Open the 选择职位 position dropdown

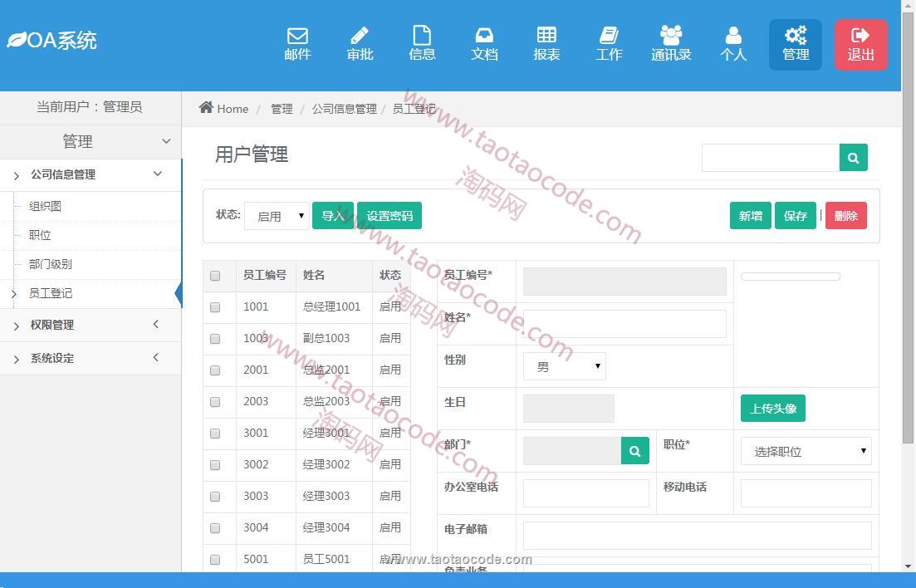(806, 451)
